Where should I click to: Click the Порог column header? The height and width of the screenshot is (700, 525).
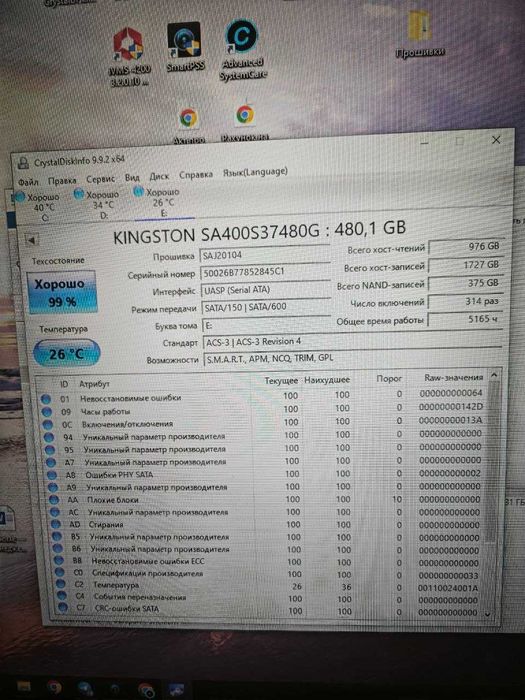[x=389, y=379]
